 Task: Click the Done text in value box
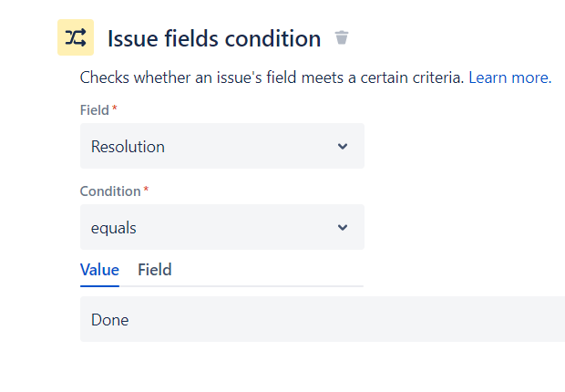click(x=110, y=320)
